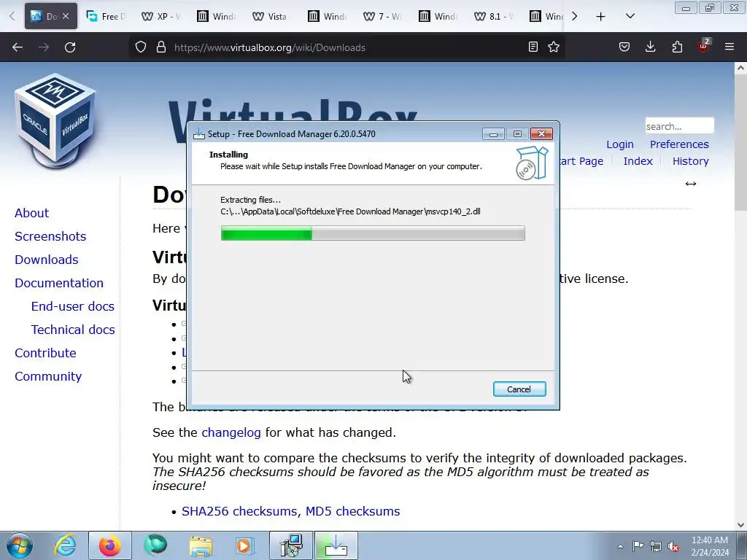Open the End-user docs link
The height and width of the screenshot is (560, 747).
pos(72,306)
